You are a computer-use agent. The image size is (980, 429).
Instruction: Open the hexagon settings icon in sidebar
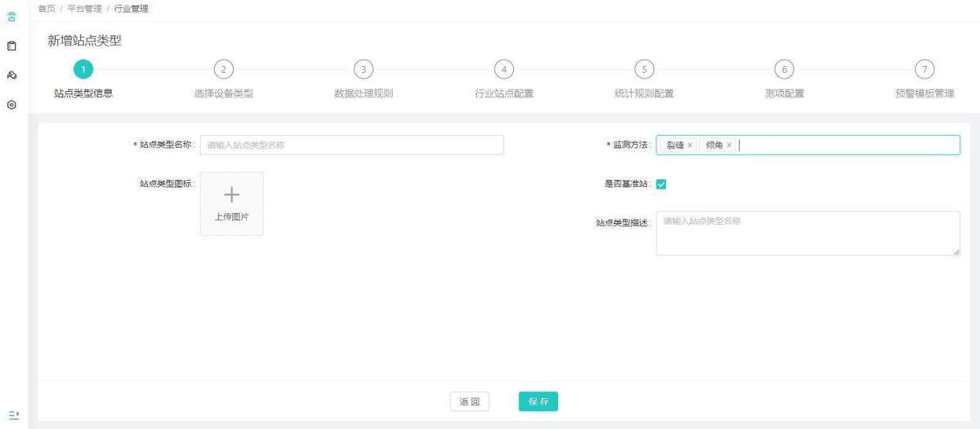(x=12, y=105)
